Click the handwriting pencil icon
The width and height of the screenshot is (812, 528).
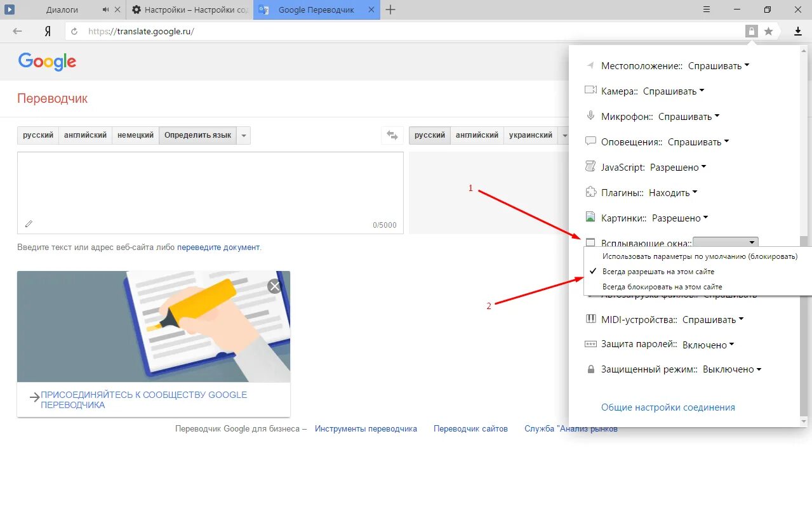tap(29, 223)
